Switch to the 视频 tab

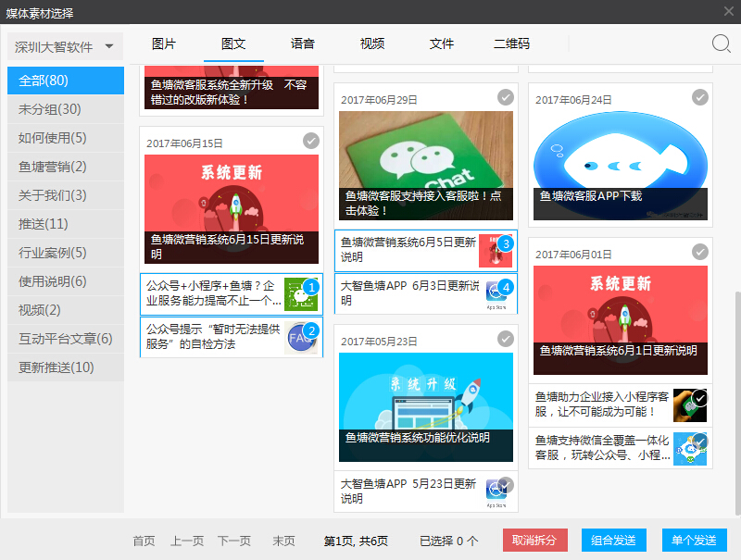coord(372,44)
